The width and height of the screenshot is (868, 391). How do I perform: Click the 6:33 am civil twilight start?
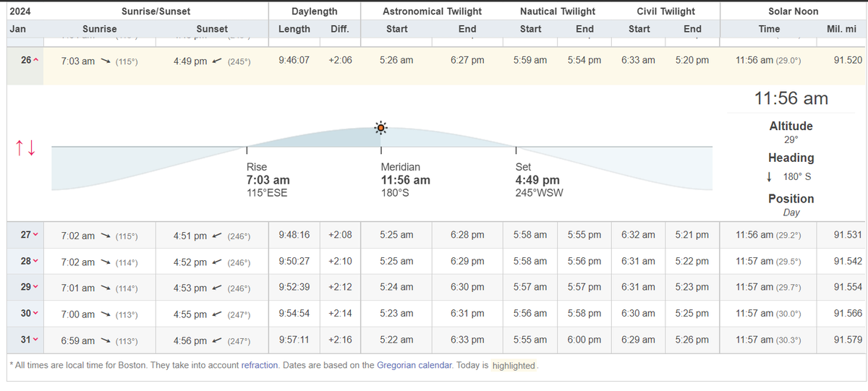pyautogui.click(x=638, y=60)
